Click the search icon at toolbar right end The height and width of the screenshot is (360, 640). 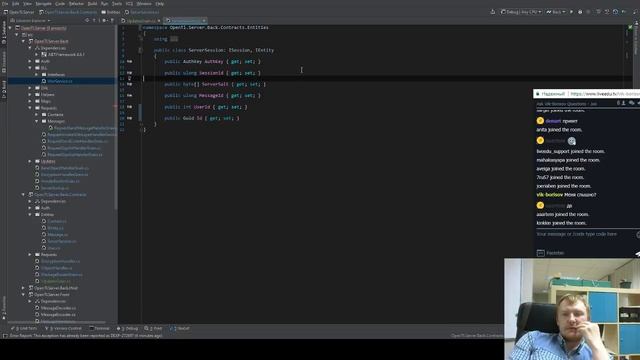[635, 12]
